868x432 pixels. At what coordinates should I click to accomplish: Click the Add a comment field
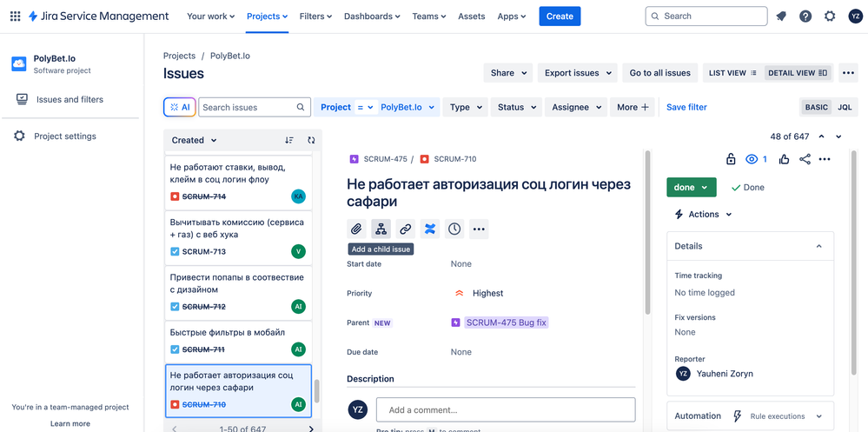coord(506,410)
